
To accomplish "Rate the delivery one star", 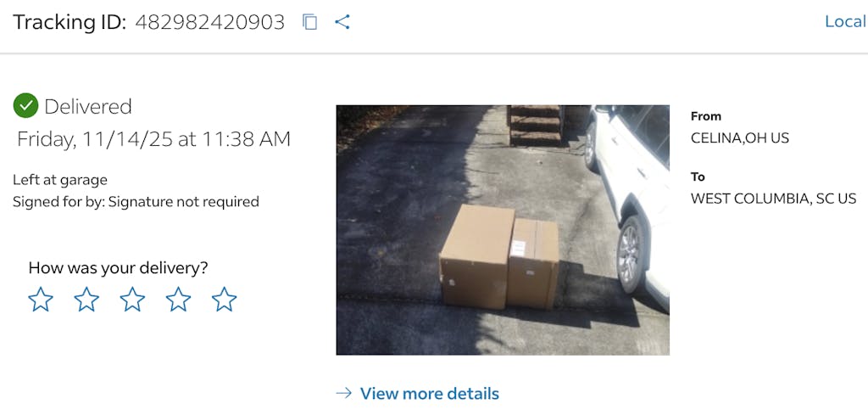I will pos(41,300).
